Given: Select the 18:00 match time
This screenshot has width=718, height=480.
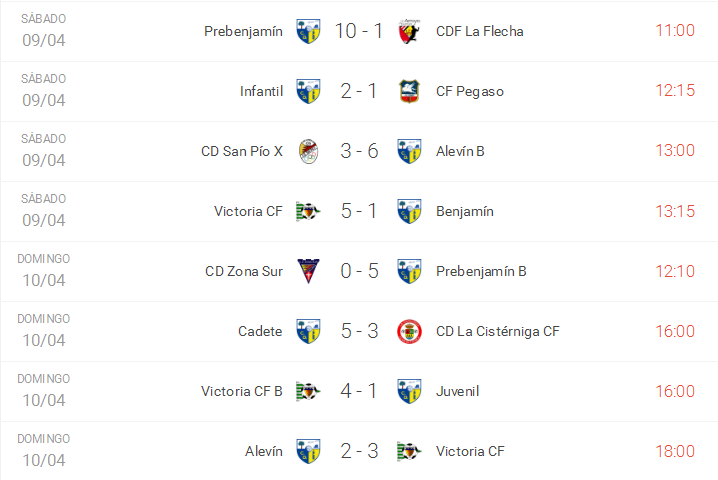Looking at the screenshot, I should coord(674,451).
